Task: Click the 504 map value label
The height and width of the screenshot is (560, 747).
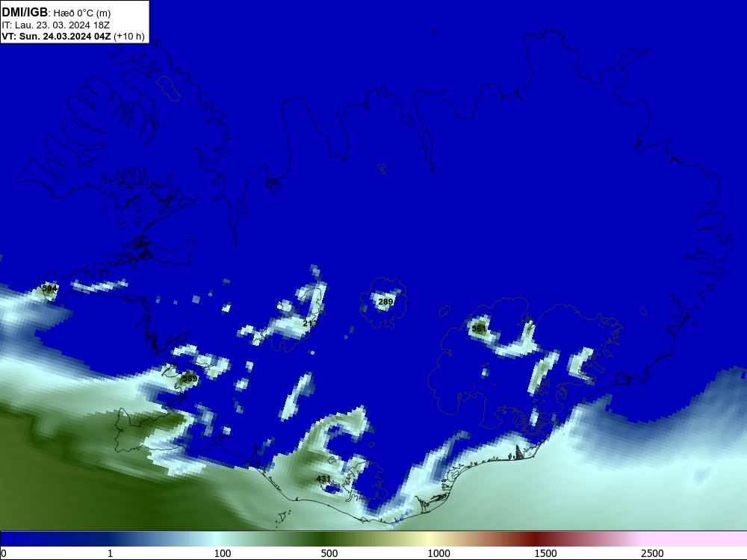Action: click(49, 288)
